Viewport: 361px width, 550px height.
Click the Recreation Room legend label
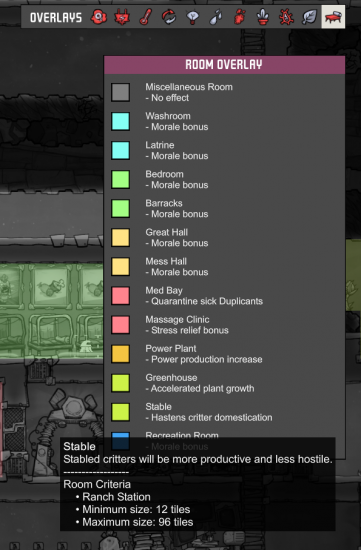point(182,435)
